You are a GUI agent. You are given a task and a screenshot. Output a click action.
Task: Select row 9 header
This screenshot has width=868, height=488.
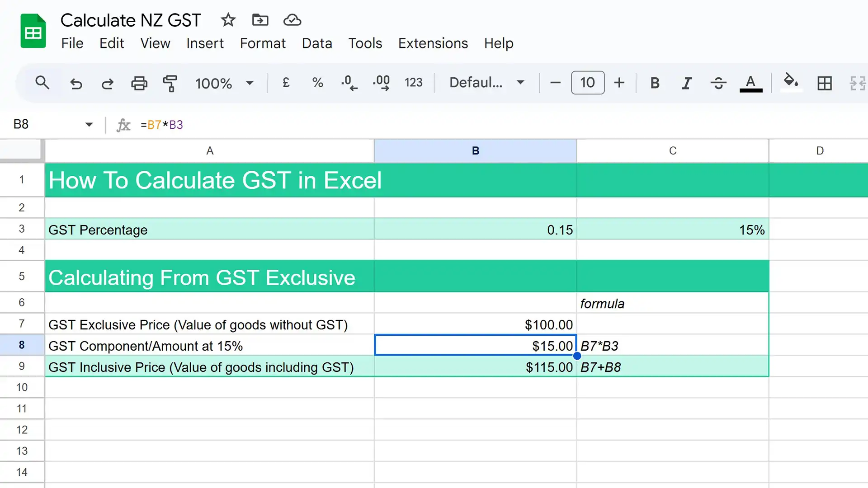click(22, 366)
